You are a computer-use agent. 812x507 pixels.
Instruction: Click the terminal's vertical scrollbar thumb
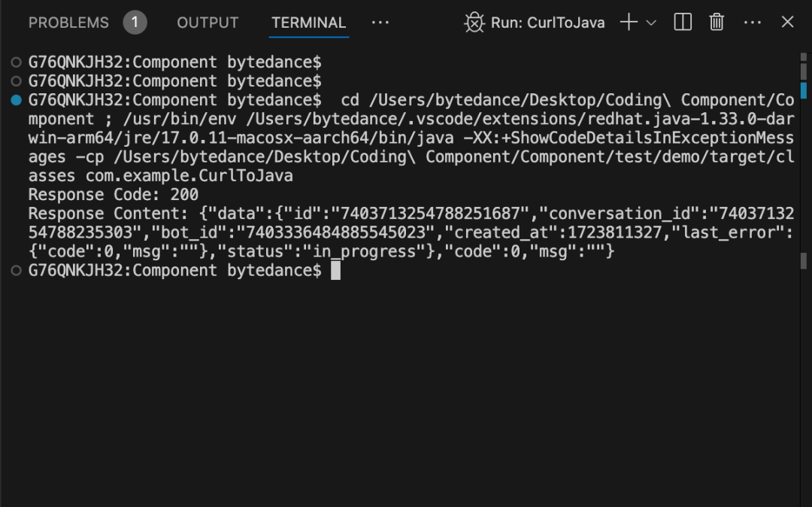tap(804, 69)
